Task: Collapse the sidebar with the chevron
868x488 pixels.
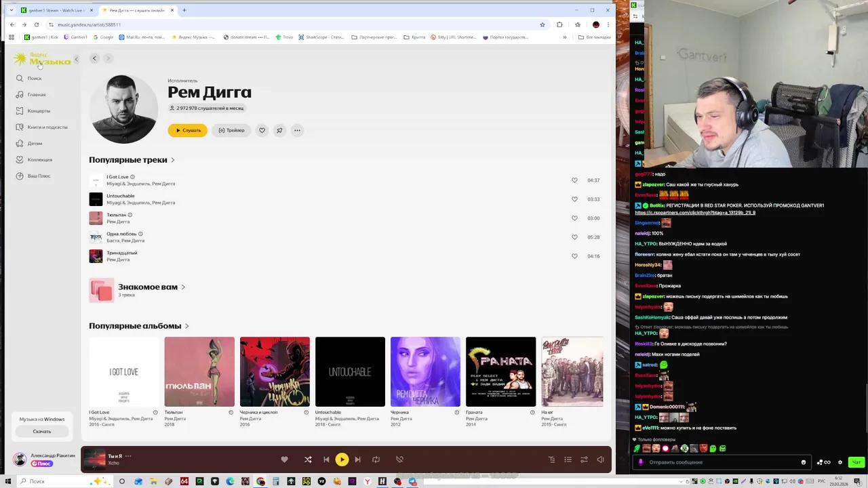Action: pyautogui.click(x=76, y=60)
